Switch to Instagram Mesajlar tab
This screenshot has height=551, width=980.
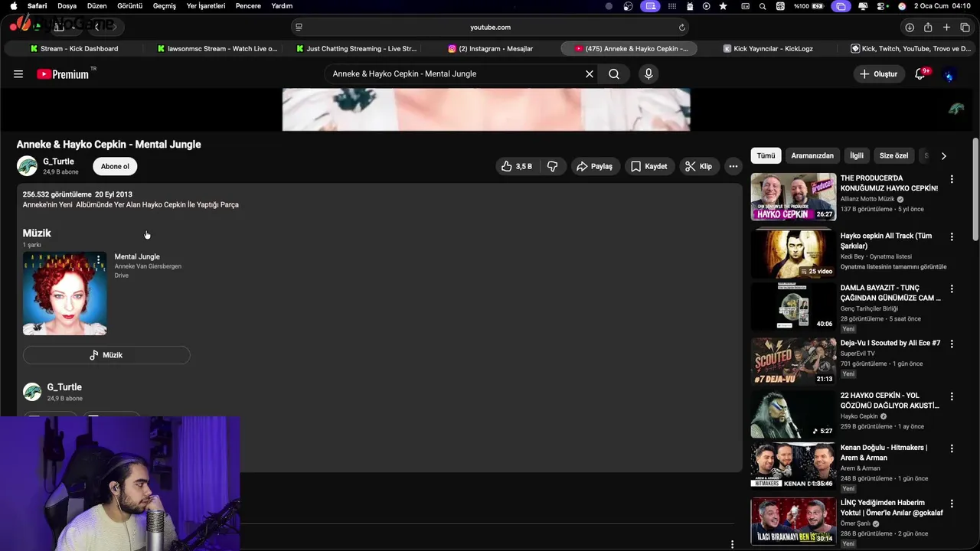(491, 48)
